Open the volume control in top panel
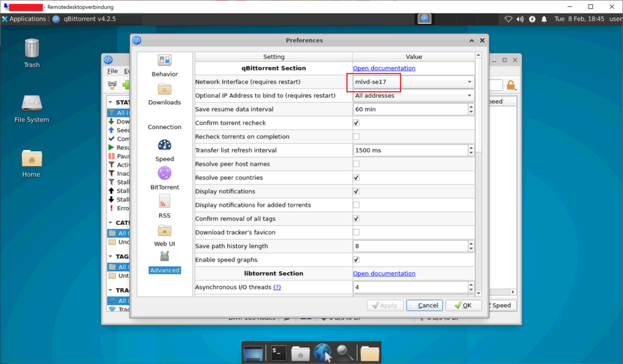The width and height of the screenshot is (623, 364). click(520, 19)
